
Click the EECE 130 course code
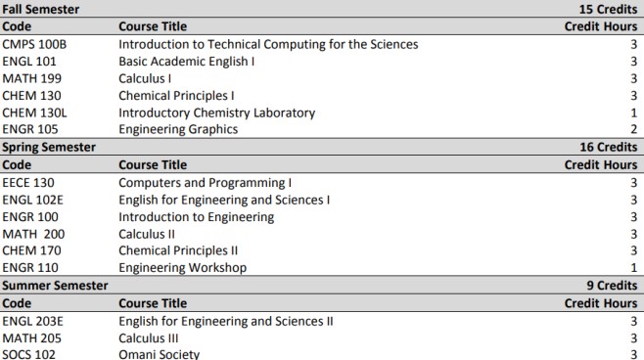[x=28, y=183]
